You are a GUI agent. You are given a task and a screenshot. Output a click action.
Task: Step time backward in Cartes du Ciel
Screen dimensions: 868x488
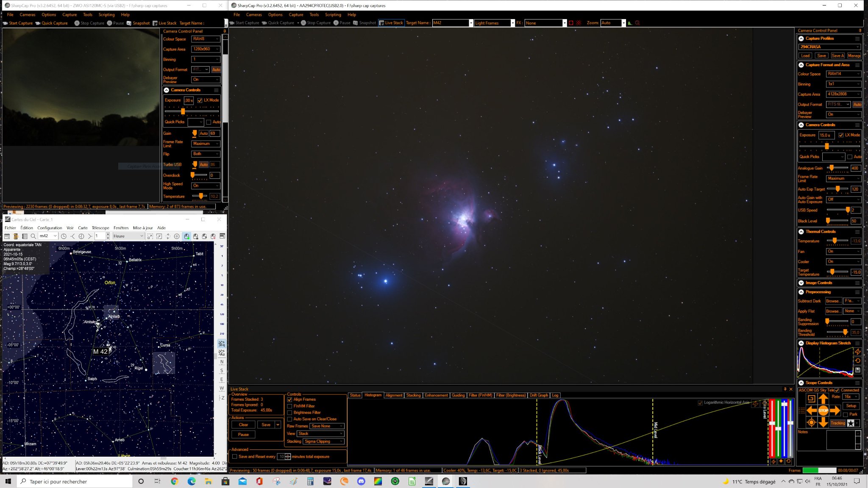pyautogui.click(x=72, y=236)
